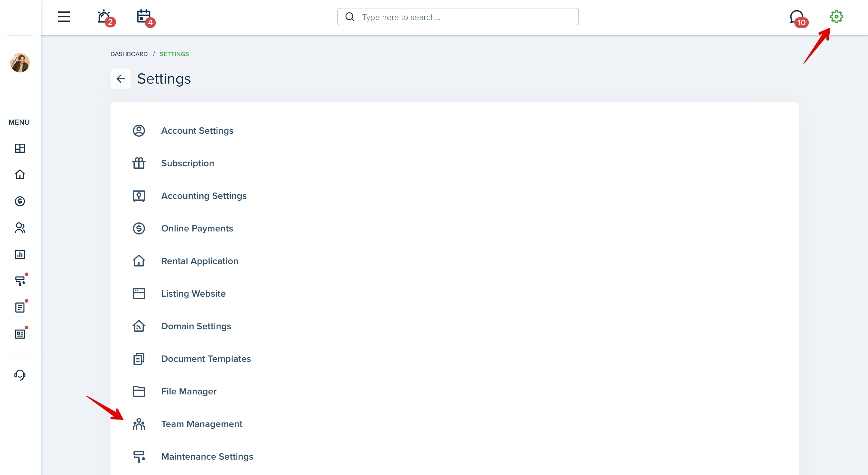Open maintenance paint roller icon in sidebar

click(x=20, y=281)
